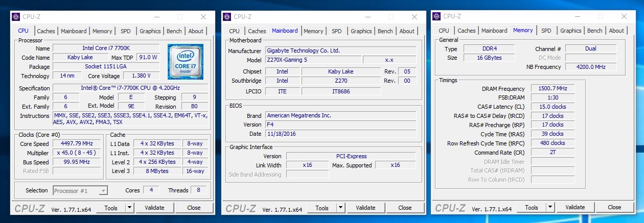
Task: Click the Max TDP 91.0 W value
Action: click(x=148, y=57)
